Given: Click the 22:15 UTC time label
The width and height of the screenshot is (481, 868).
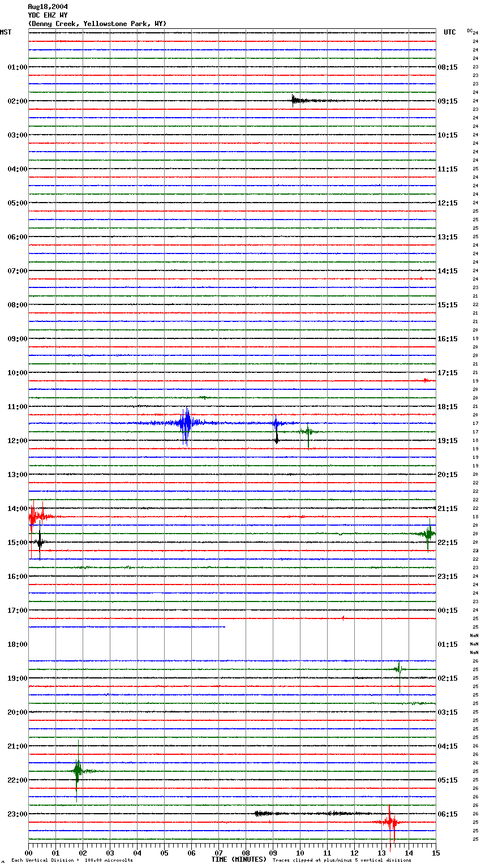Looking at the screenshot, I should (448, 543).
